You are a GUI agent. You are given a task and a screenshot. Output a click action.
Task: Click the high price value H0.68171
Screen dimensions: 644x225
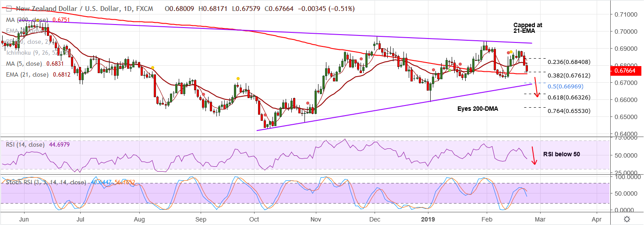coord(213,9)
